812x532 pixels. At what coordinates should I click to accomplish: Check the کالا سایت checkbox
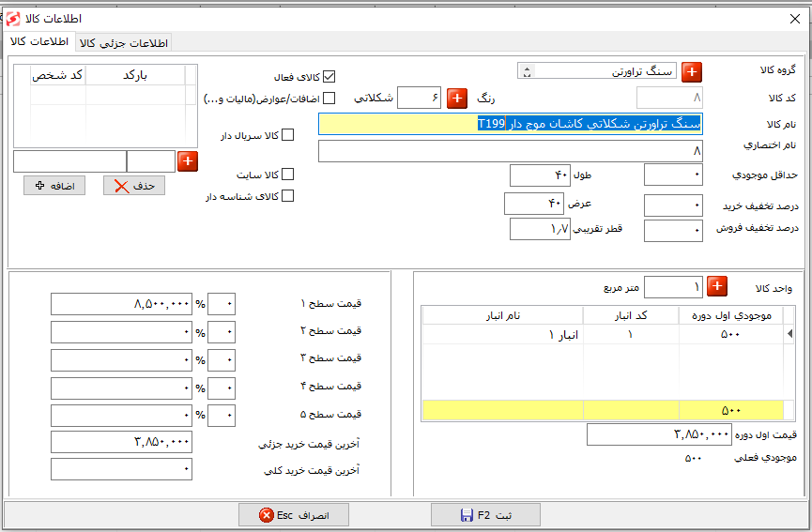[287, 175]
